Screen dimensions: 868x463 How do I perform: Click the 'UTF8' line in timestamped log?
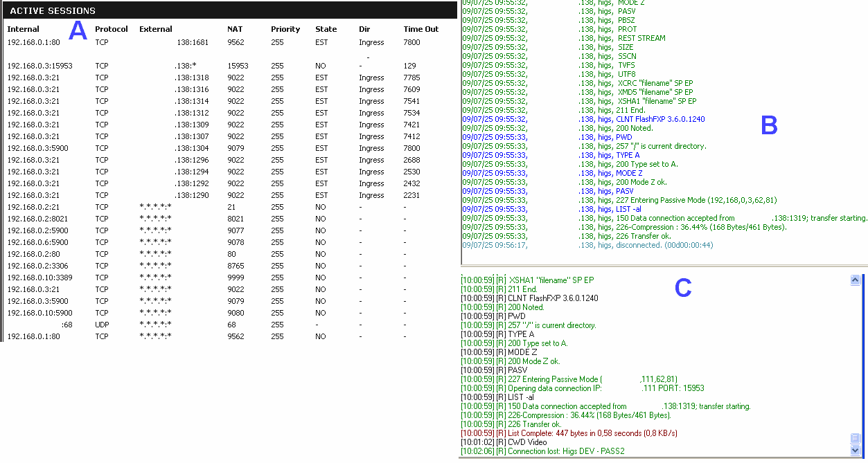coord(549,74)
